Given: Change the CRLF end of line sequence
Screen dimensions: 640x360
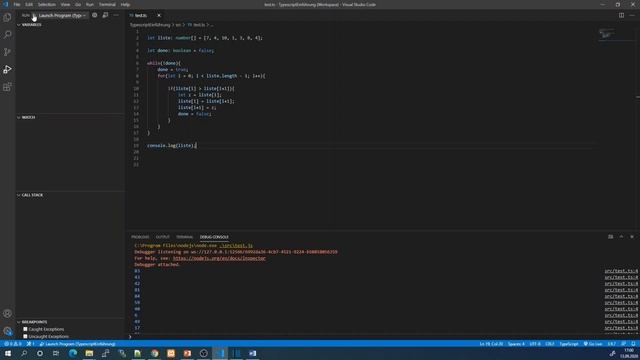Looking at the screenshot, I should click(x=550, y=344).
